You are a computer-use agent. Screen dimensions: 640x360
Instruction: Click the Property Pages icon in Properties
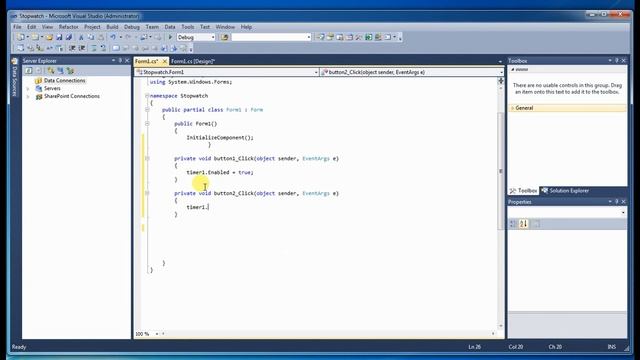(x=537, y=224)
